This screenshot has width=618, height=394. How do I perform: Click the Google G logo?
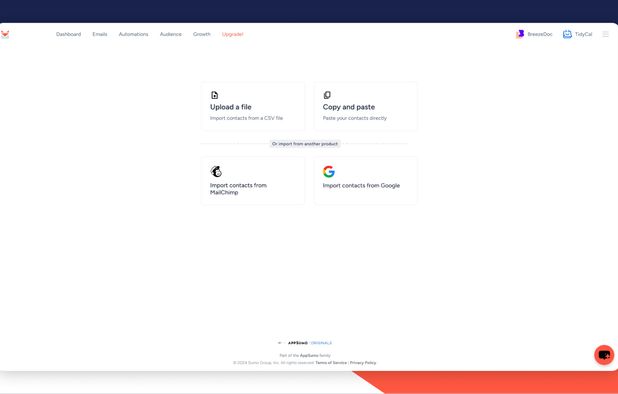tap(329, 171)
